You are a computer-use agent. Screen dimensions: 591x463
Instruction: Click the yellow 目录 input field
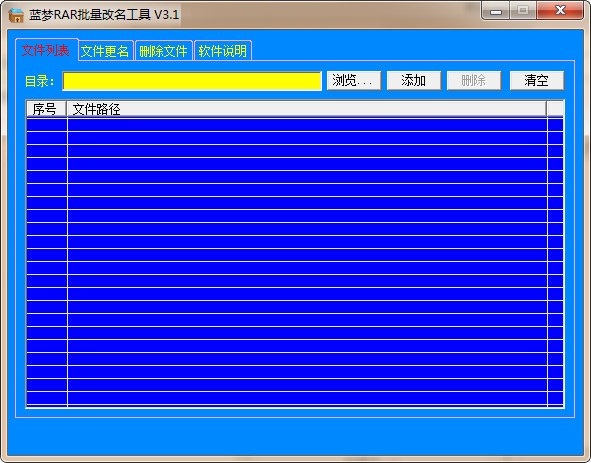pyautogui.click(x=192, y=81)
